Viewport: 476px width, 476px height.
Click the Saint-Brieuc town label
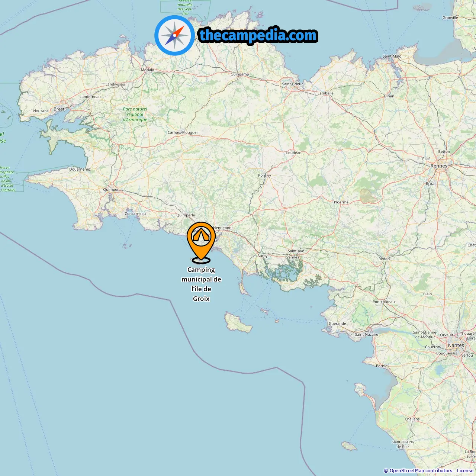click(293, 84)
